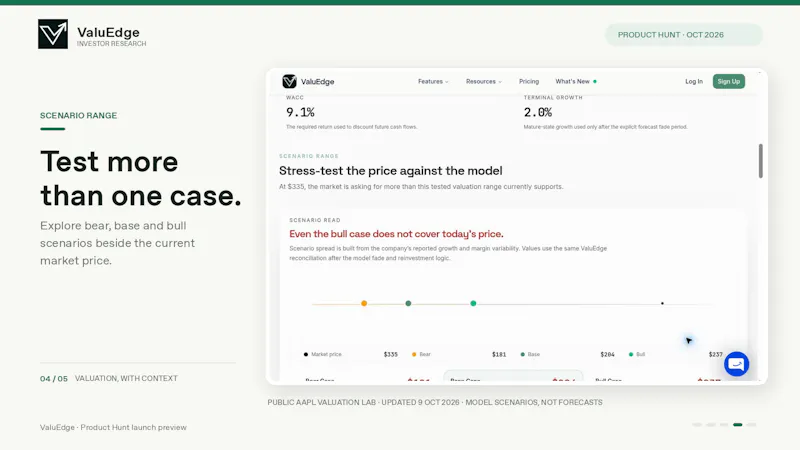
Task: Go to the first slide indicator dot
Action: pos(697,424)
